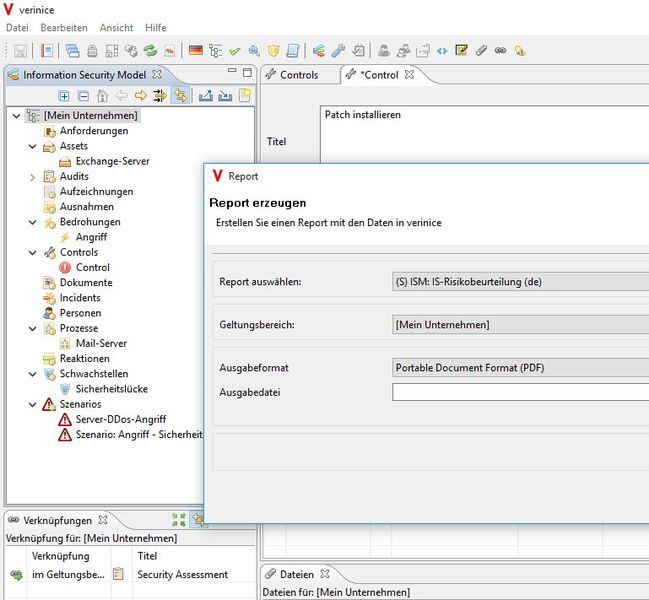The height and width of the screenshot is (600, 649).
Task: Click the Security Assessment link row
Action: 130,575
